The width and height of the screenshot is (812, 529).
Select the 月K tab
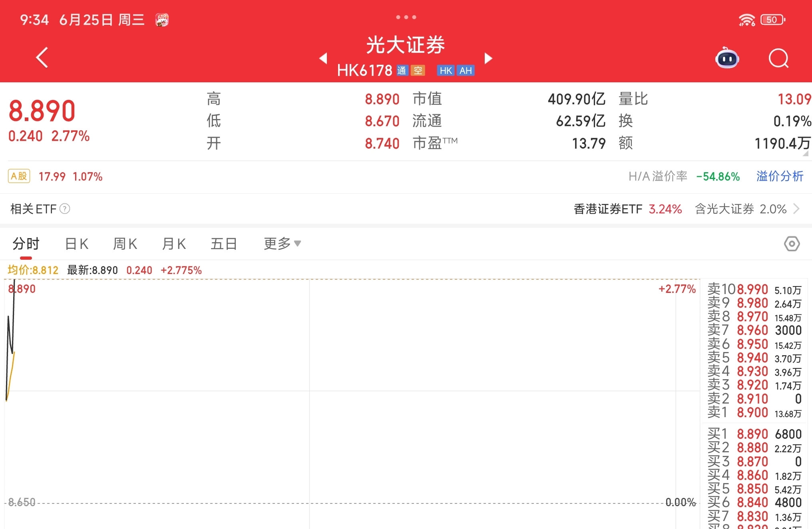[174, 243]
